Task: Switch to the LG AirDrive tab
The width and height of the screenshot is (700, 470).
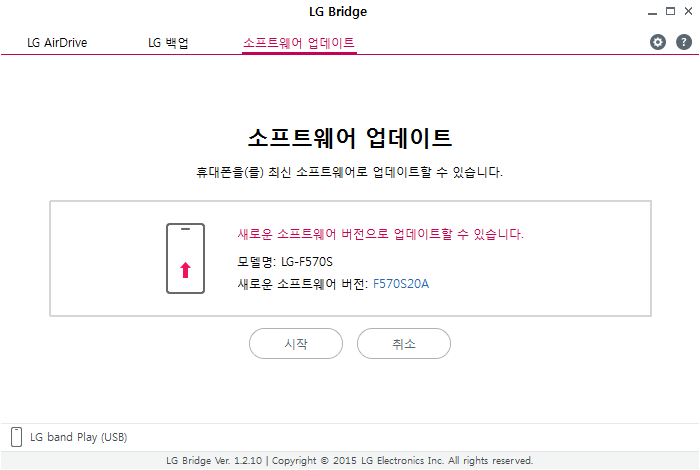Action: tap(56, 43)
